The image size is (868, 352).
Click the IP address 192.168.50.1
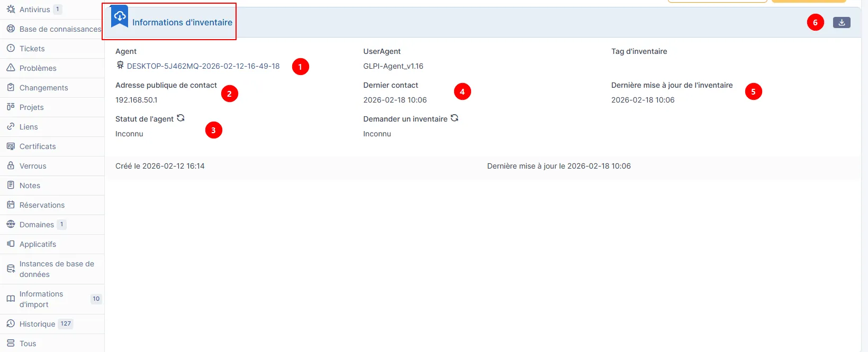coord(137,100)
